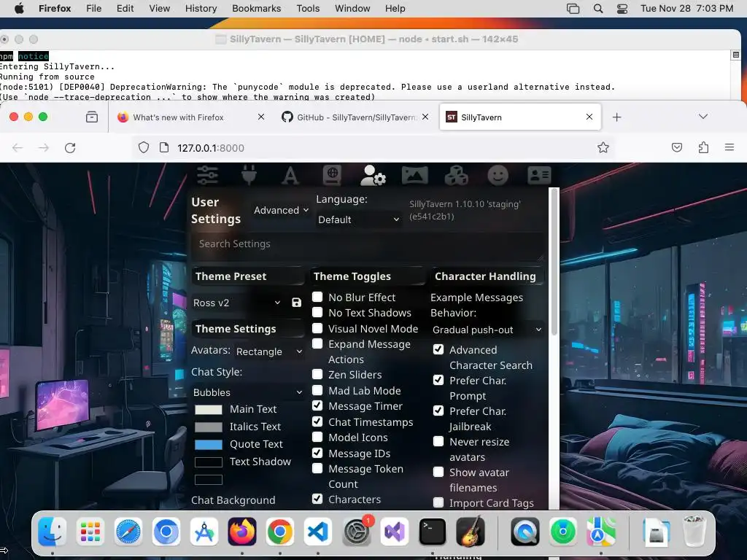Open Firefox Pocket save icon

tap(676, 147)
